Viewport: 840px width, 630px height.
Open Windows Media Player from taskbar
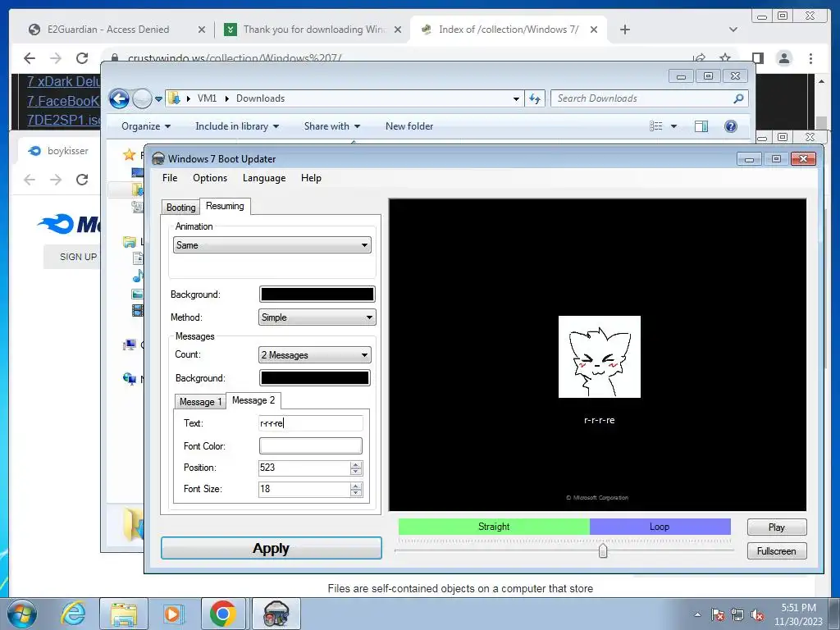point(172,614)
